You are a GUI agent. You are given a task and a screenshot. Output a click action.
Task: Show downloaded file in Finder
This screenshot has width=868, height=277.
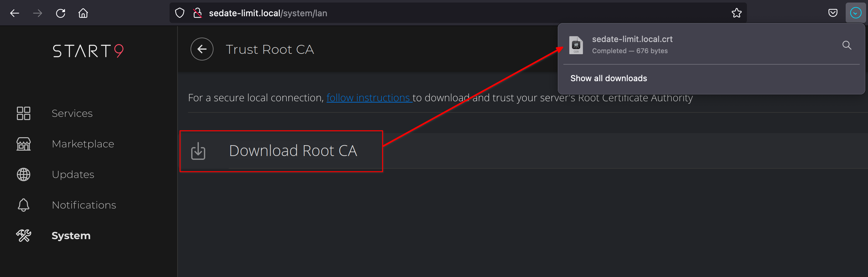(846, 45)
